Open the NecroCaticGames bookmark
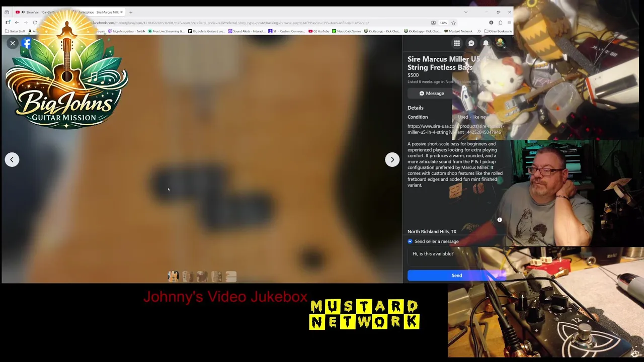The width and height of the screenshot is (644, 362). (346, 31)
